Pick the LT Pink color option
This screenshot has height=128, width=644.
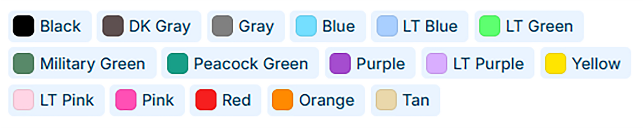56,100
